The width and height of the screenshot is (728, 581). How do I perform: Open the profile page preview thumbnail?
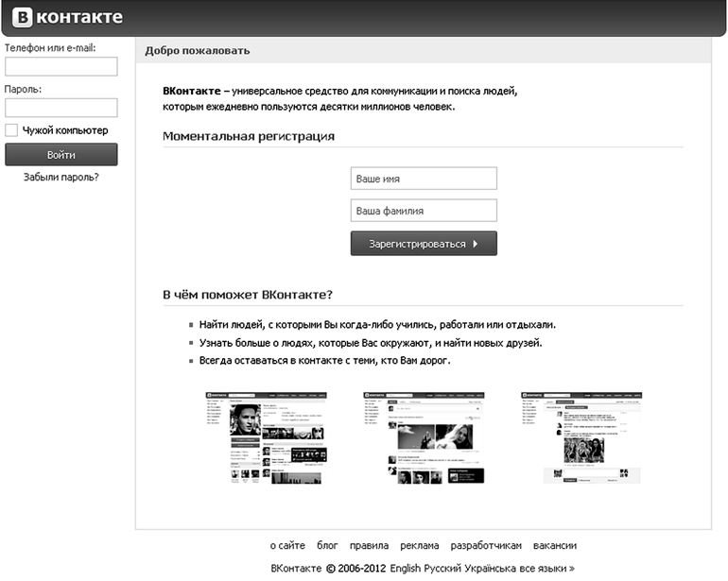266,438
